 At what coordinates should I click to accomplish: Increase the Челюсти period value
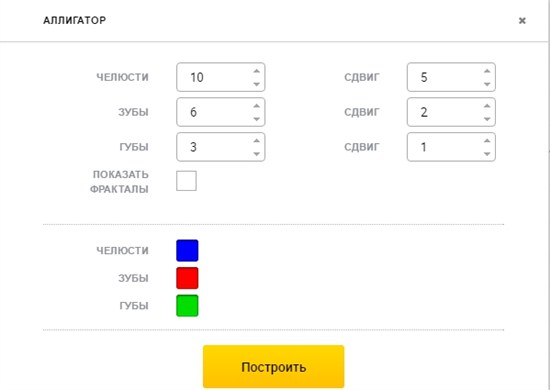(x=256, y=71)
